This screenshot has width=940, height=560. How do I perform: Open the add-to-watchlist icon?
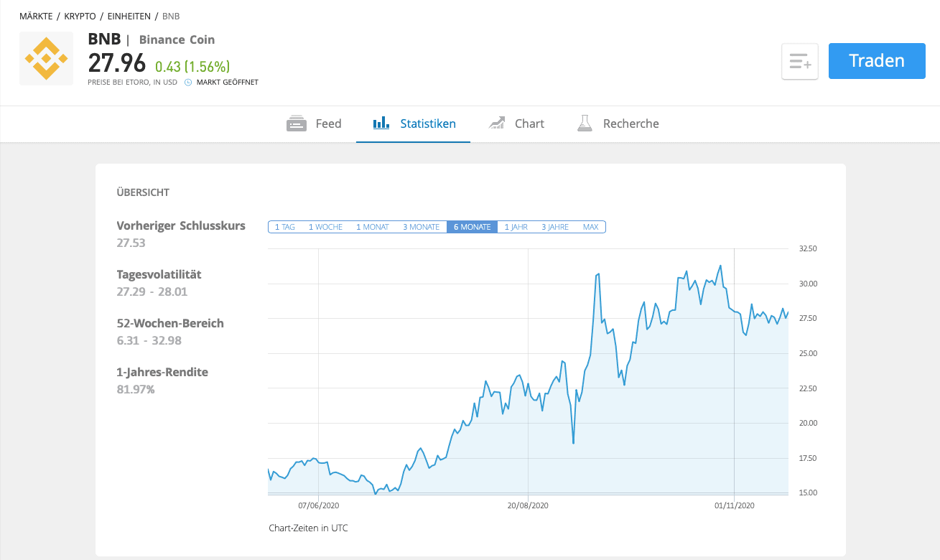pyautogui.click(x=799, y=61)
